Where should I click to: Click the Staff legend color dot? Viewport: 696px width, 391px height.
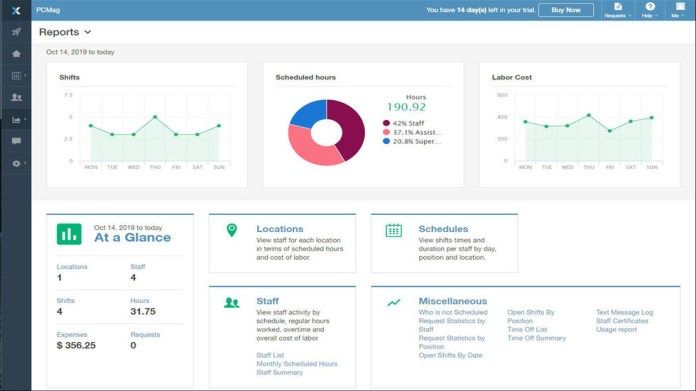386,123
